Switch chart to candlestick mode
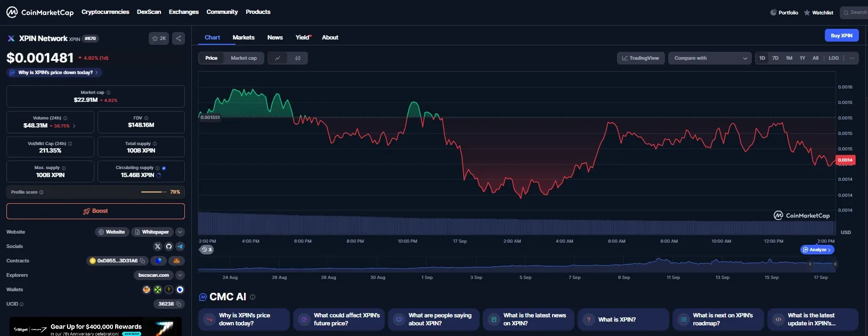The height and width of the screenshot is (336, 868). [298, 58]
